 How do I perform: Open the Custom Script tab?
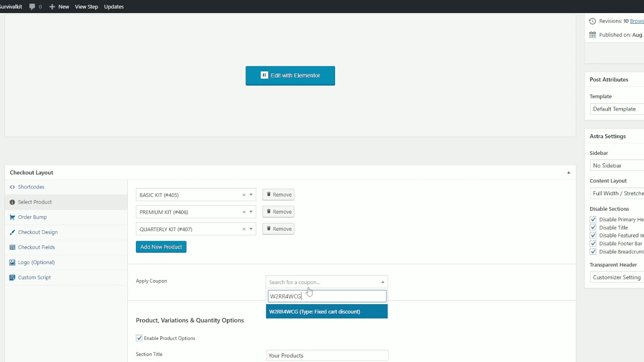pos(66,278)
